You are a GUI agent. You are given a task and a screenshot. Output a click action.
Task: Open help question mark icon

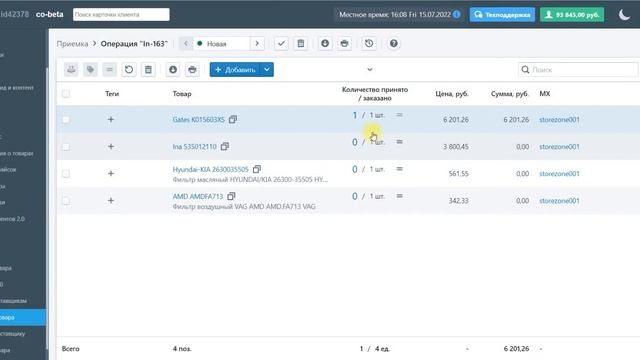[x=393, y=43]
